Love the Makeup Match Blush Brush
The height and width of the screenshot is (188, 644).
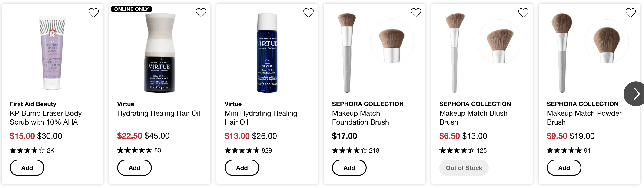(x=523, y=13)
